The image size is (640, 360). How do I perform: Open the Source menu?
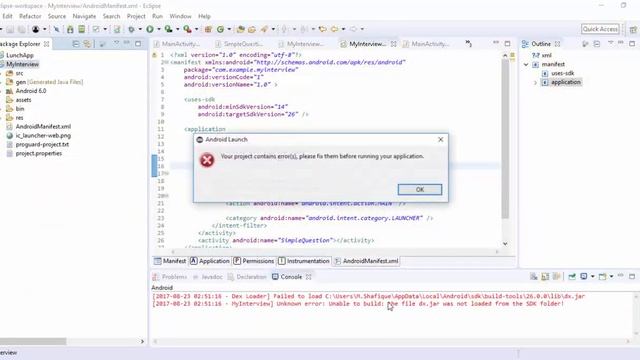[x=57, y=16]
